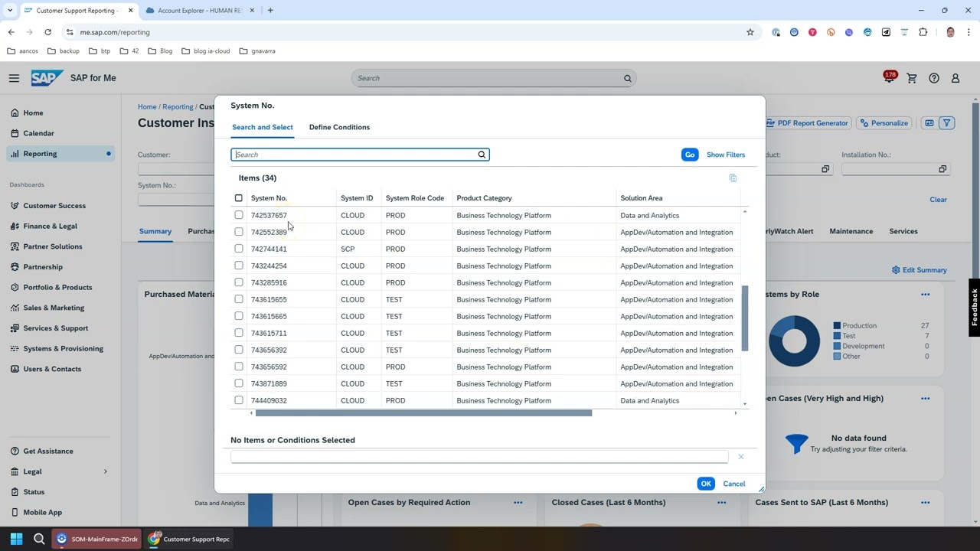Screen dimensions: 980x551
Task: Switch to Define Conditions tab
Action: tap(339, 127)
